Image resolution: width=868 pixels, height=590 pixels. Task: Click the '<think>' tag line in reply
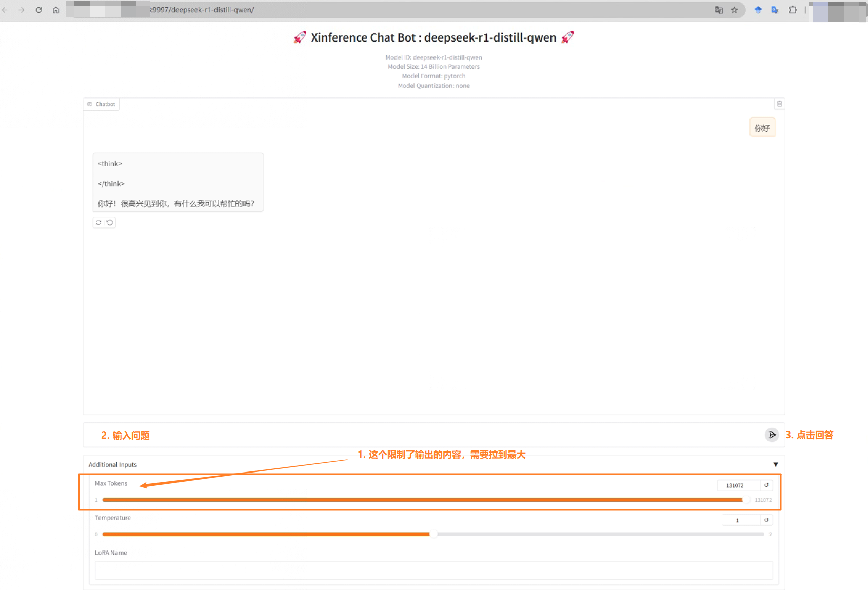point(110,164)
